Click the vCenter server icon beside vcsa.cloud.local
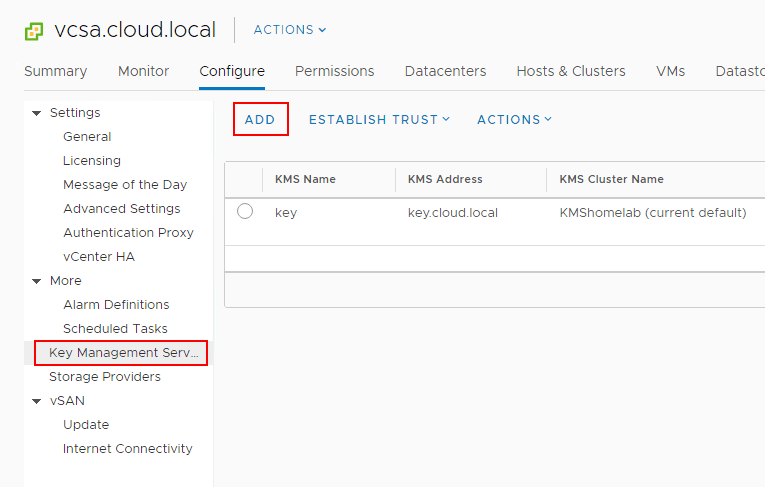 (35, 30)
